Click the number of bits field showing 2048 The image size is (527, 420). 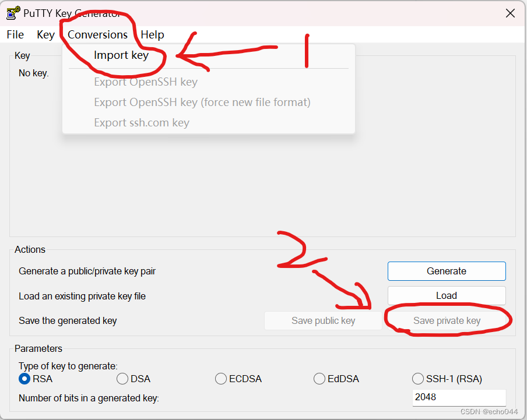click(459, 397)
